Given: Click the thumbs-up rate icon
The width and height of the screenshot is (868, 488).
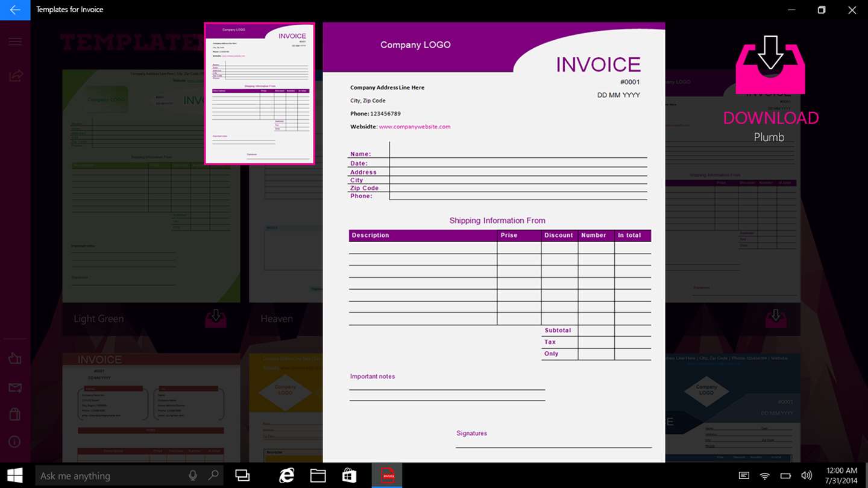Looking at the screenshot, I should click(x=15, y=358).
